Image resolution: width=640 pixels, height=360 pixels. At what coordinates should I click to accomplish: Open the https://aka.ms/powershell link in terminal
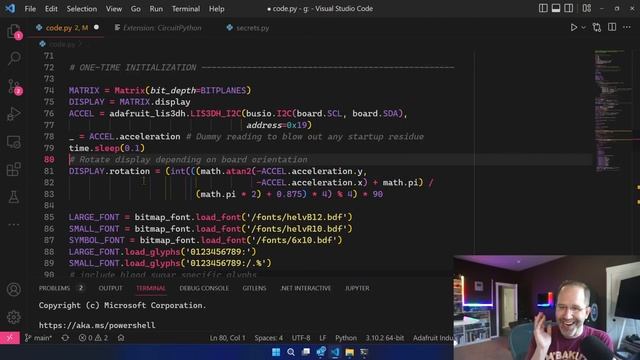97,325
